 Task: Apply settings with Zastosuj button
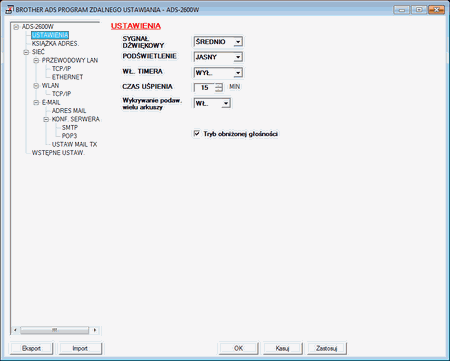click(x=327, y=348)
